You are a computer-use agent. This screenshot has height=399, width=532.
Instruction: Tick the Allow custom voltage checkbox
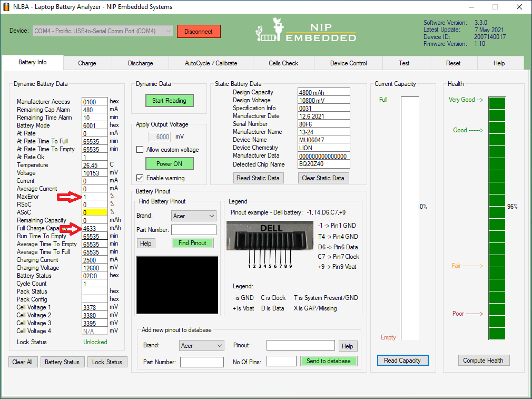tap(140, 150)
